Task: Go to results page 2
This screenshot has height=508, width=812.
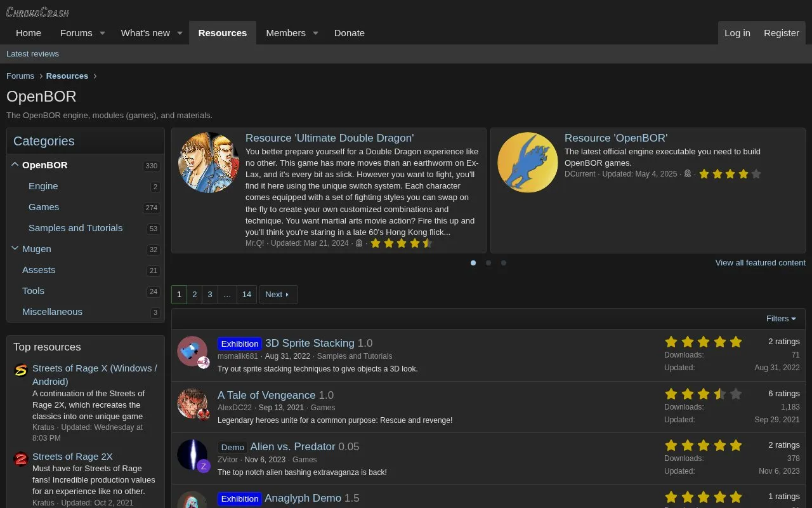Action: pos(195,295)
